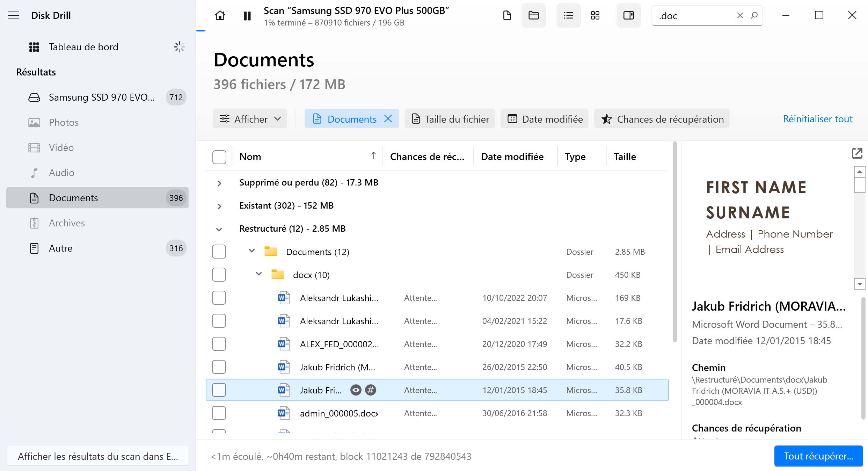Select list view layout
The width and height of the screenshot is (868, 471).
tap(568, 15)
